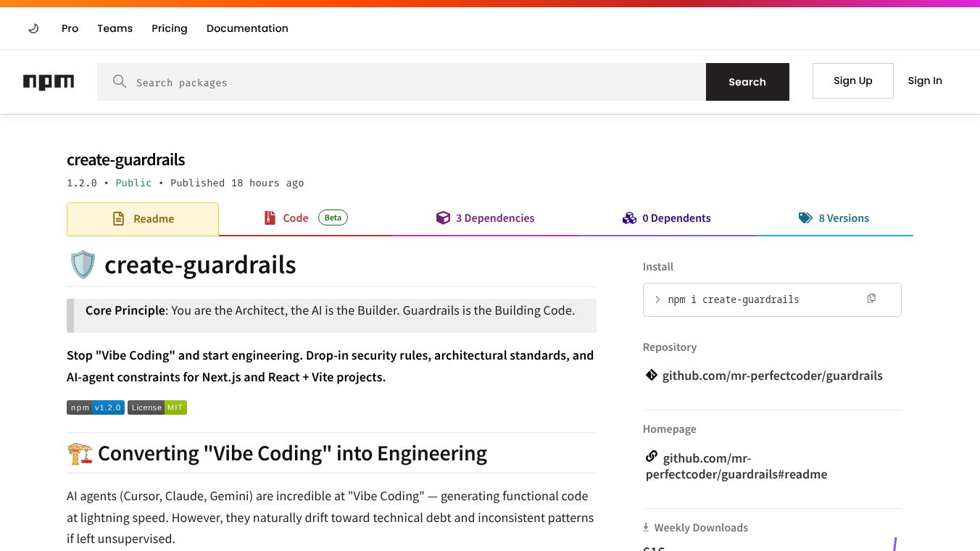This screenshot has width=980, height=551.
Task: Open the Documentation link
Action: [247, 28]
